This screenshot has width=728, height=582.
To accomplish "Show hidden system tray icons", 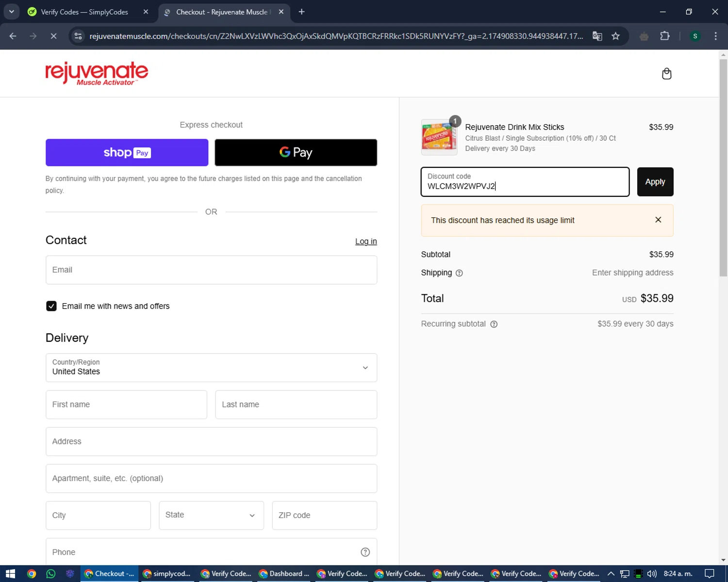I will (611, 574).
